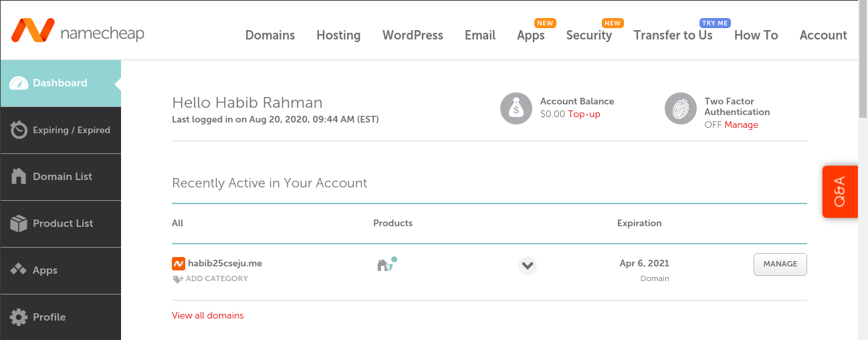
Task: Click the TRY ME badge above Transfer
Action: click(715, 23)
